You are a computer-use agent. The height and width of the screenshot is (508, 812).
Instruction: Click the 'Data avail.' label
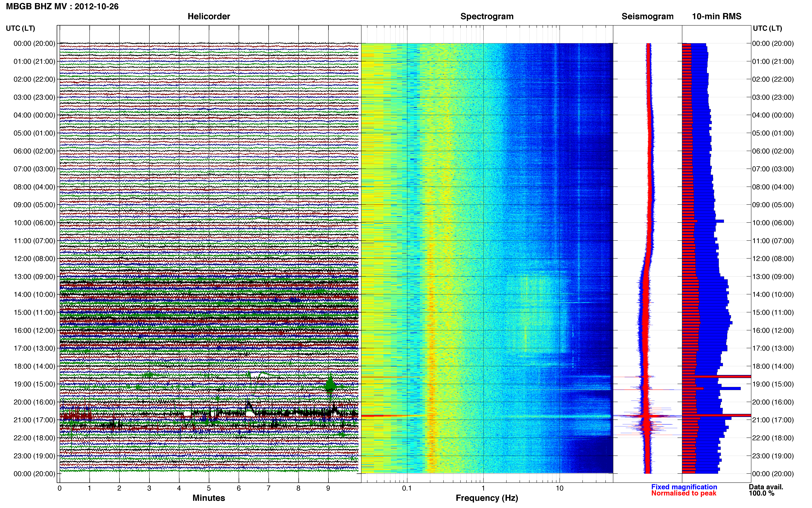tap(766, 487)
